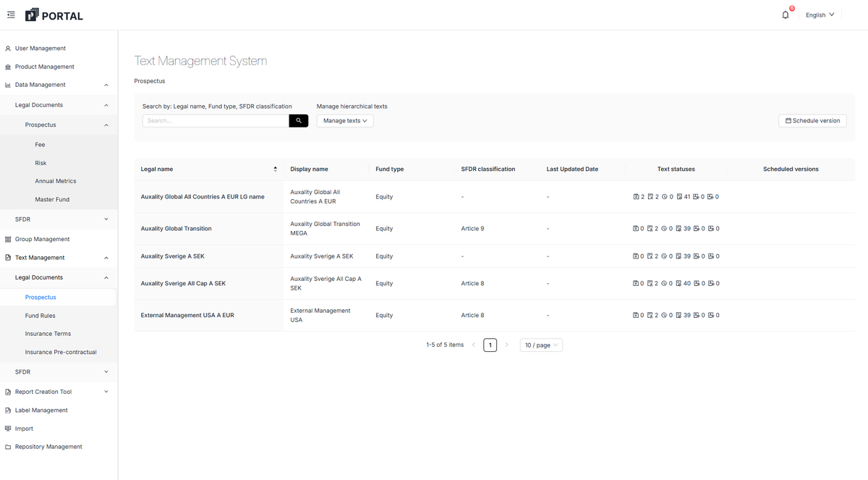868x480 pixels.
Task: Click the Text statuses column header
Action: (x=676, y=169)
